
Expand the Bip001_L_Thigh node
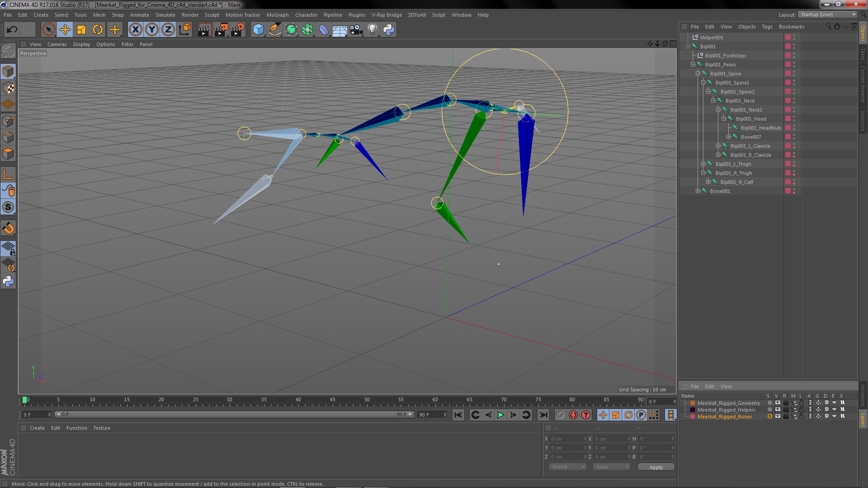pos(703,164)
